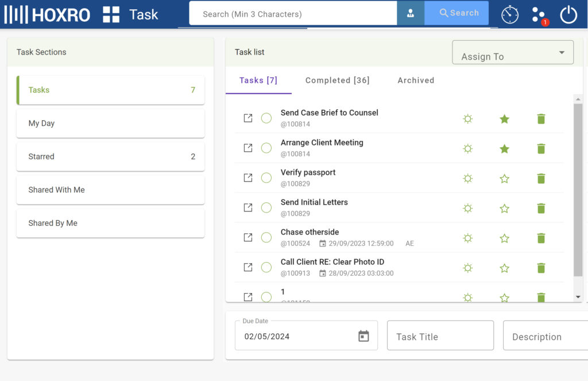Delete the Verify passport task

(x=540, y=179)
